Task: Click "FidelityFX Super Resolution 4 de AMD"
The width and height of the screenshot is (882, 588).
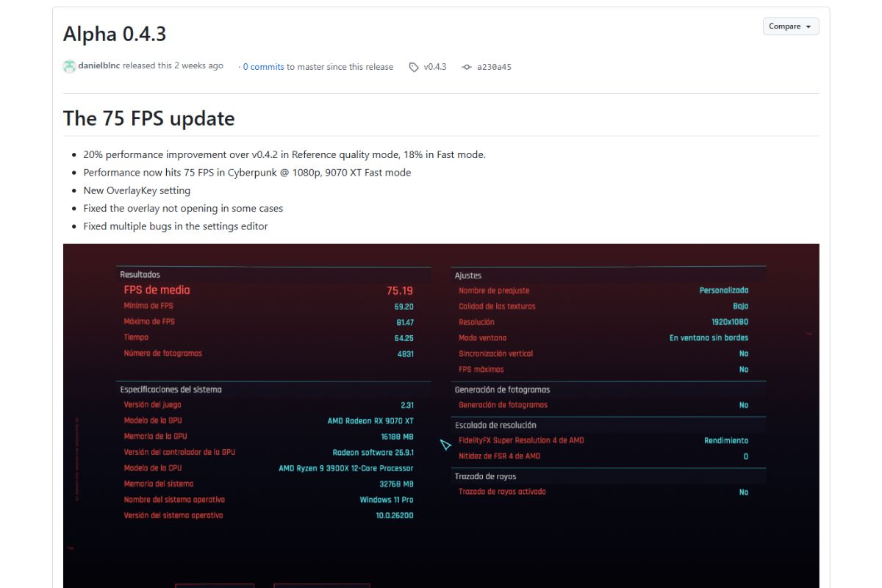Action: point(521,440)
